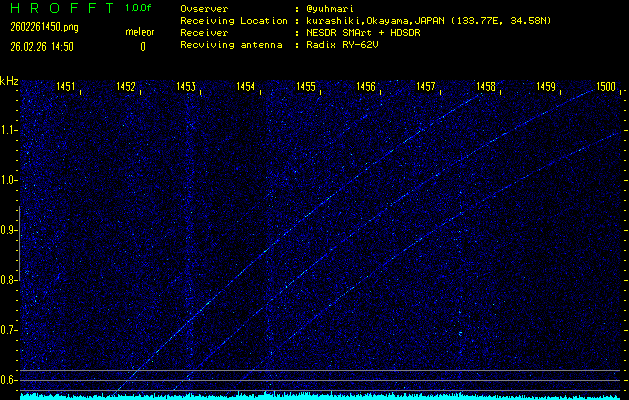Select the 1457 time marker
The width and height of the screenshot is (629, 400).
426,88
